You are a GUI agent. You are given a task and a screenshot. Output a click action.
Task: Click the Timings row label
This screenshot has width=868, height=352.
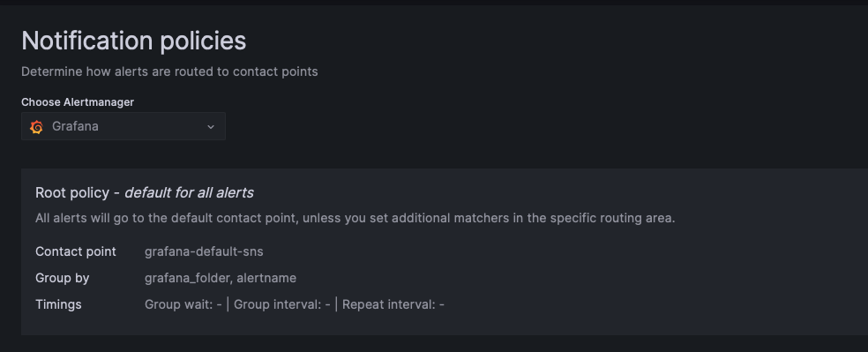(x=58, y=304)
